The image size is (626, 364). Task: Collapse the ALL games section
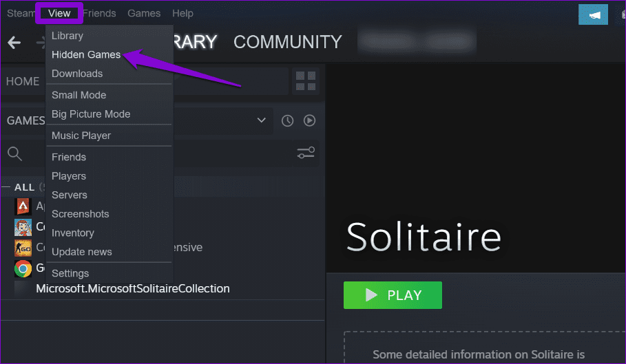point(6,186)
